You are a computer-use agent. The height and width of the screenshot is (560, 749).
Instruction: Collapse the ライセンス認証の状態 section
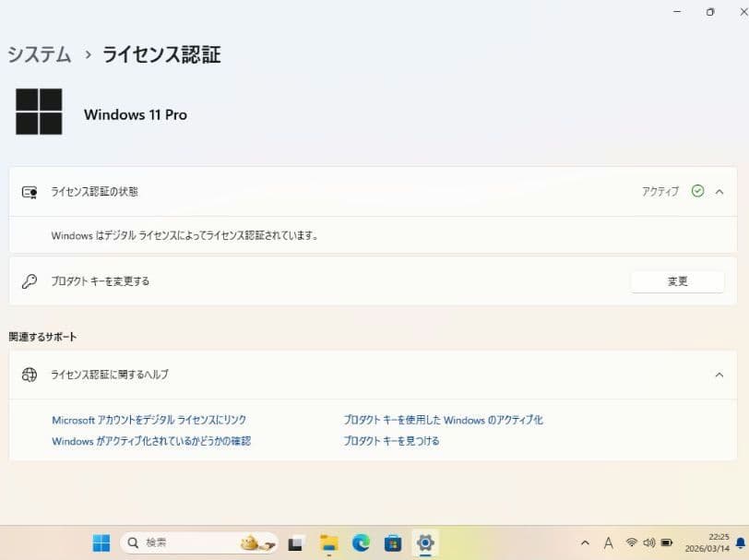[719, 192]
